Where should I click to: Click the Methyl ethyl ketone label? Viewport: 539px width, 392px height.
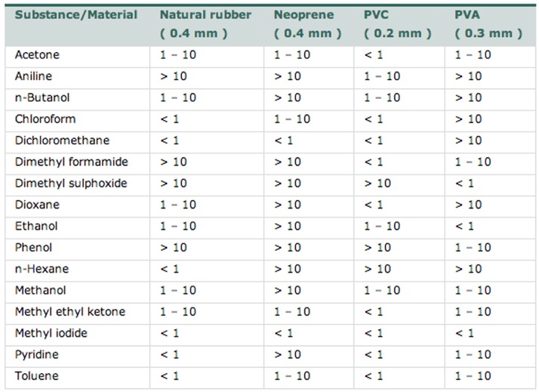pyautogui.click(x=70, y=311)
